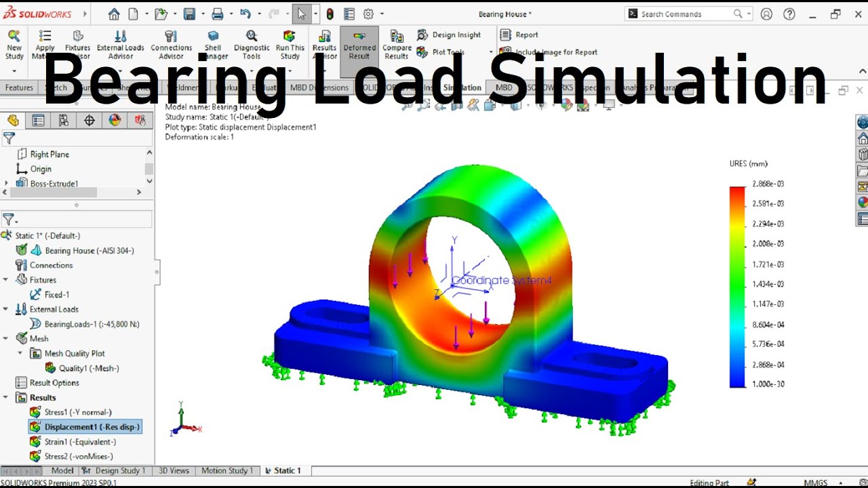Switch to the Model bottom tab
868x488 pixels.
tap(62, 470)
